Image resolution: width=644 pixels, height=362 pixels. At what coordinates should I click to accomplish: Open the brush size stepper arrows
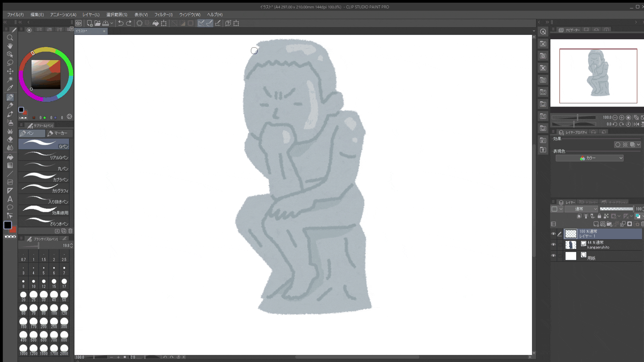(71, 246)
